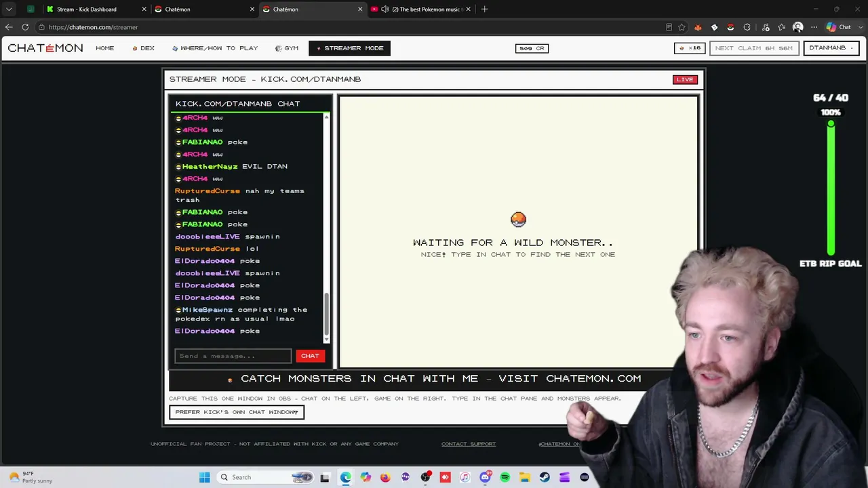Click MikeSpawnz's chat message
868x488 pixels.
click(x=241, y=314)
